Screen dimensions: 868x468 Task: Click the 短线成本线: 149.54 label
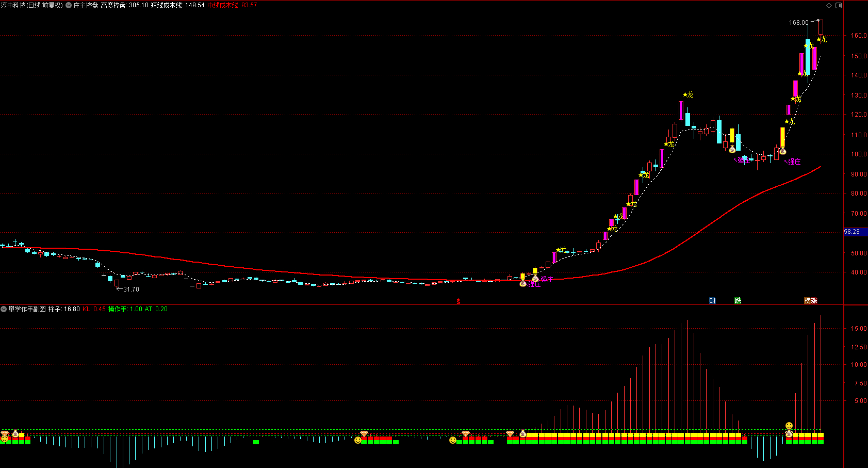tap(177, 5)
